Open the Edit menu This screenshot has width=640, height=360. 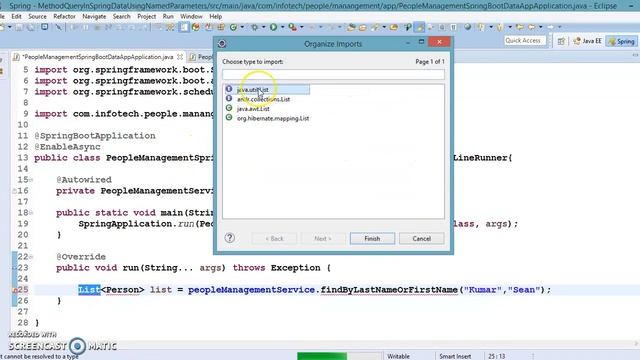[16, 16]
